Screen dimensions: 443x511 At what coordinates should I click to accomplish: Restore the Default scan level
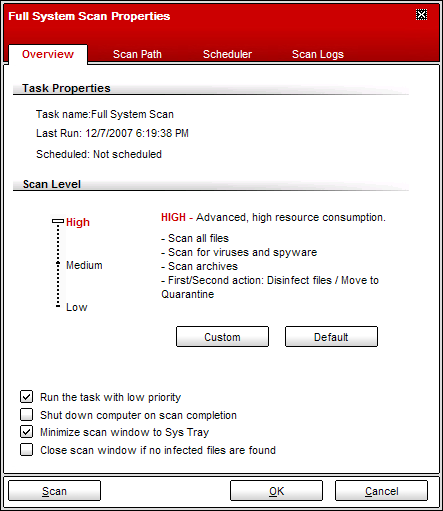coord(331,337)
